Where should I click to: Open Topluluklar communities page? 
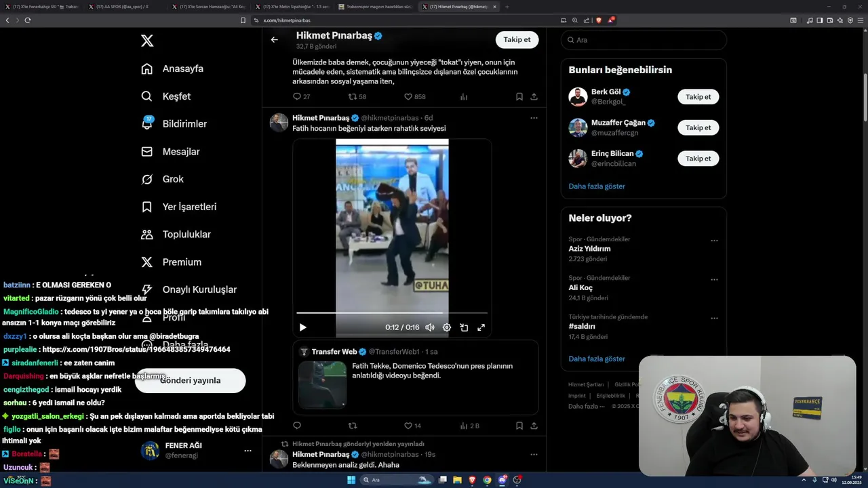(x=176, y=235)
